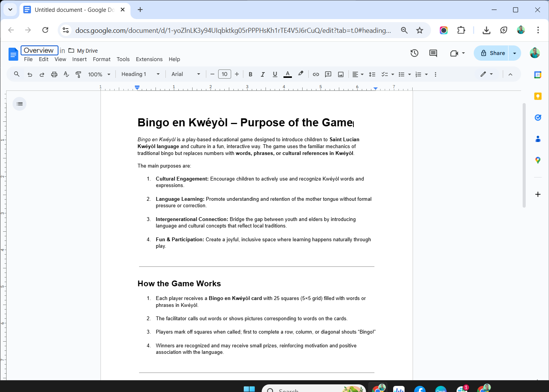Open toolbar more options three dots
The height and width of the screenshot is (392, 549).
pos(436,74)
